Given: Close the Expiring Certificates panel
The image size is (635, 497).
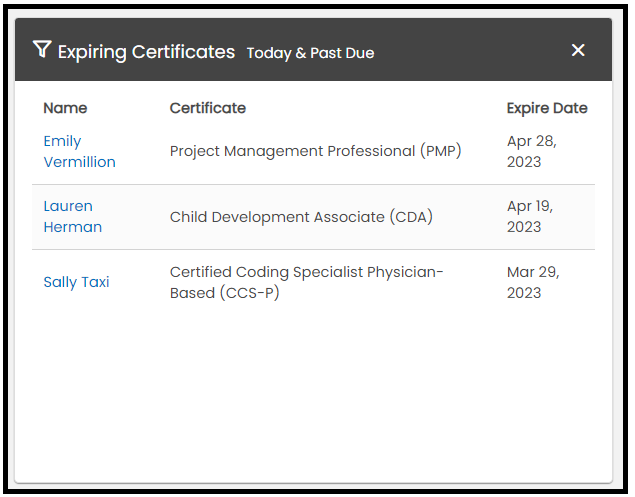Looking at the screenshot, I should click(x=578, y=50).
